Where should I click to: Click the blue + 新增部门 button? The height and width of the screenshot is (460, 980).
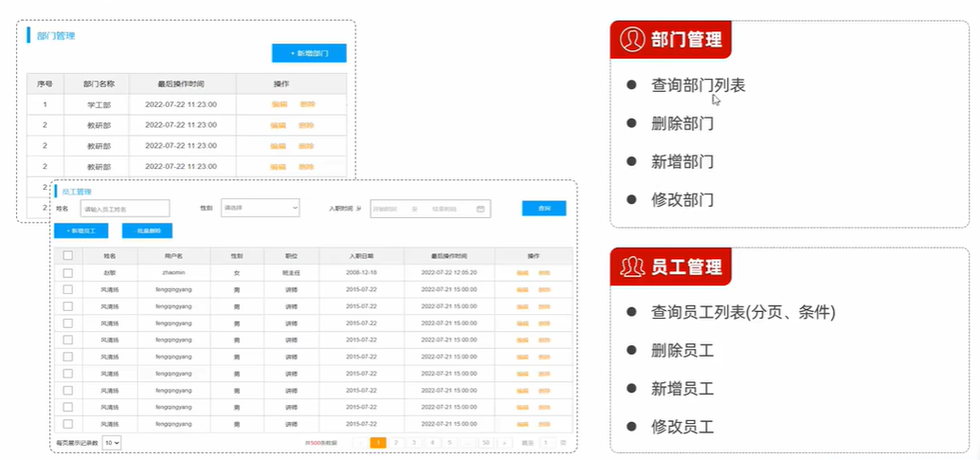click(x=309, y=53)
